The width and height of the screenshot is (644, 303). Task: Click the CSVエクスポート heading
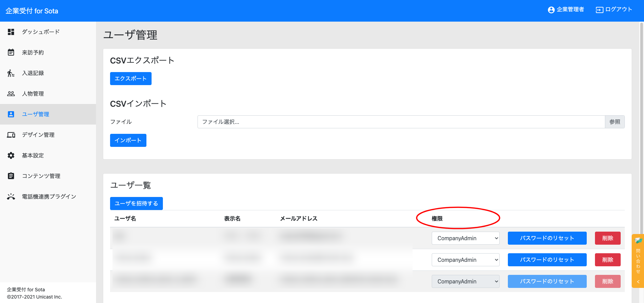142,60
